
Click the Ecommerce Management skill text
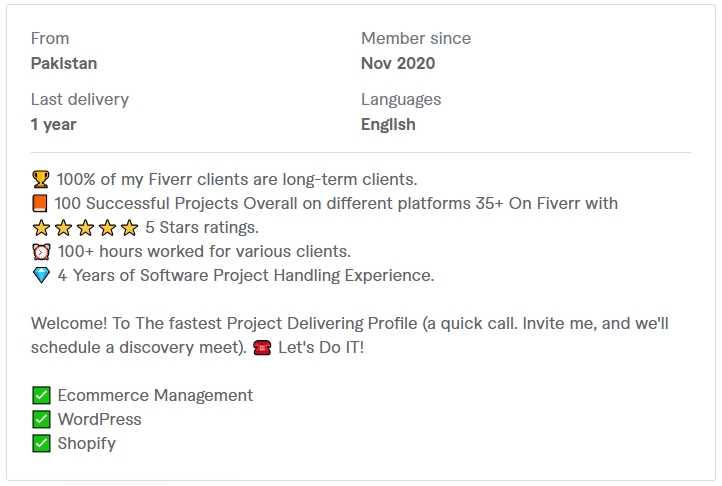coord(155,395)
